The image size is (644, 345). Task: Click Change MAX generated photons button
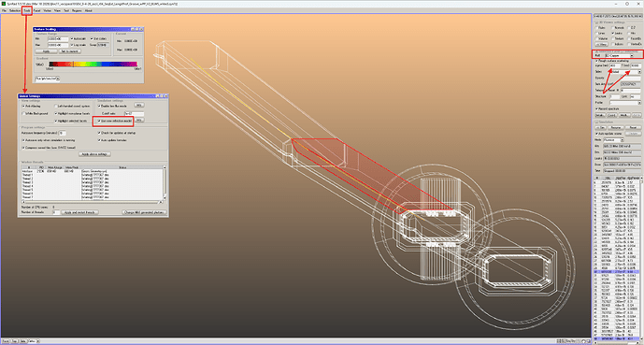145,212
